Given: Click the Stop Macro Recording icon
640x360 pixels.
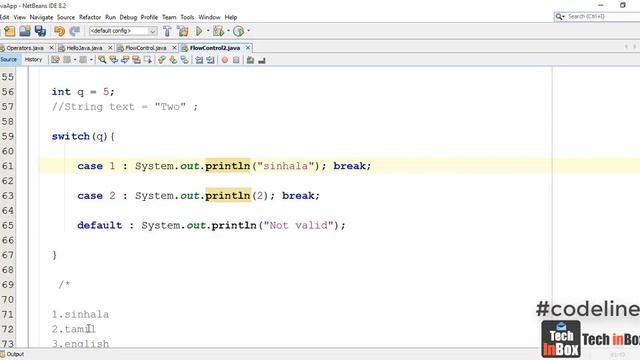Looking at the screenshot, I should pos(236,60).
